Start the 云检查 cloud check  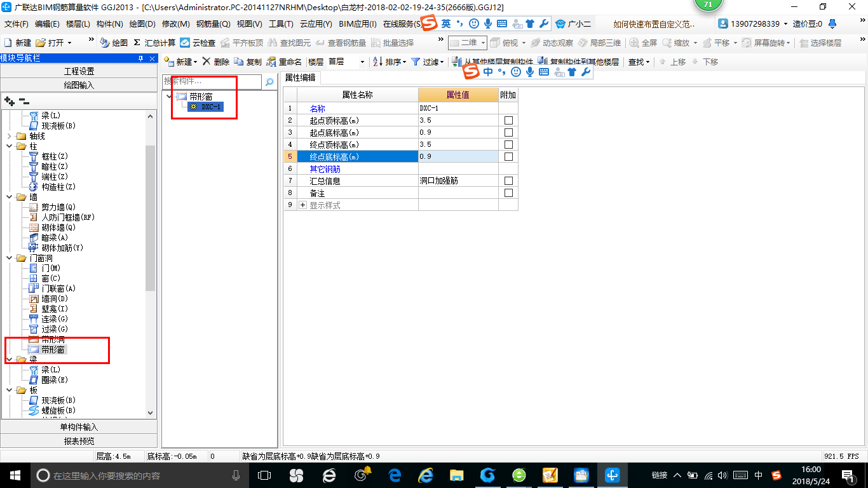point(198,43)
